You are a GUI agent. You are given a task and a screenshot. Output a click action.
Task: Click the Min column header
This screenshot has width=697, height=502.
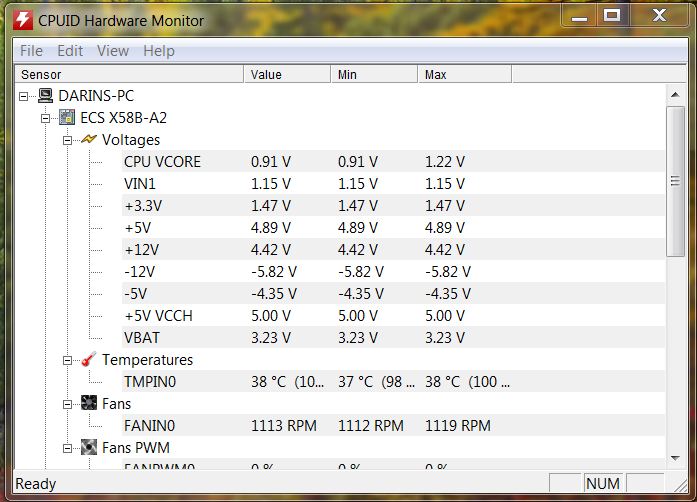tap(374, 74)
